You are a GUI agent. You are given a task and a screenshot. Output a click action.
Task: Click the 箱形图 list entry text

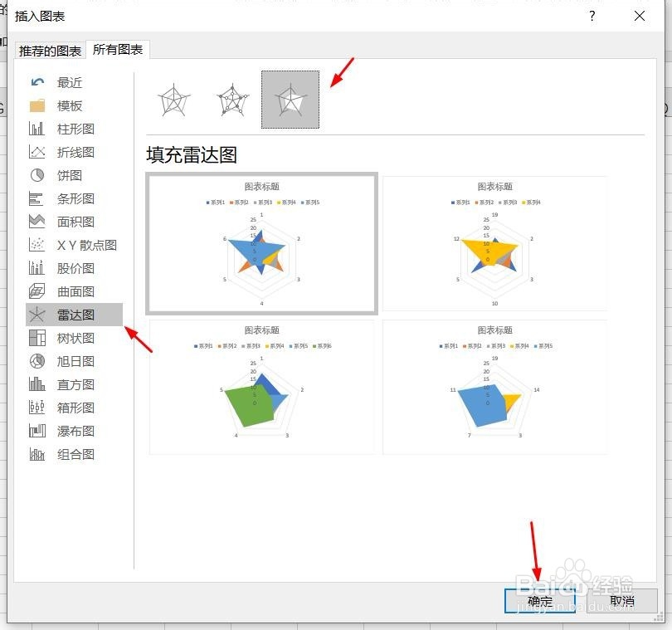75,408
